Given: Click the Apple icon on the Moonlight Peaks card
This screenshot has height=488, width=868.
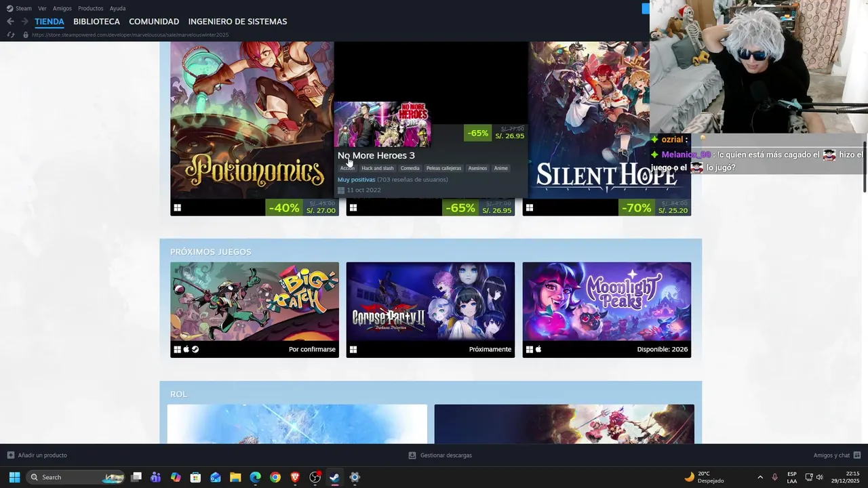Looking at the screenshot, I should pyautogui.click(x=538, y=350).
